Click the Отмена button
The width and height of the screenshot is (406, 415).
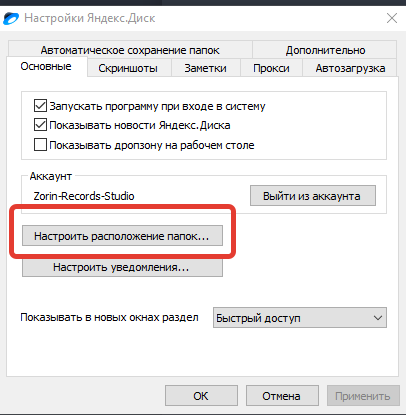click(x=282, y=396)
